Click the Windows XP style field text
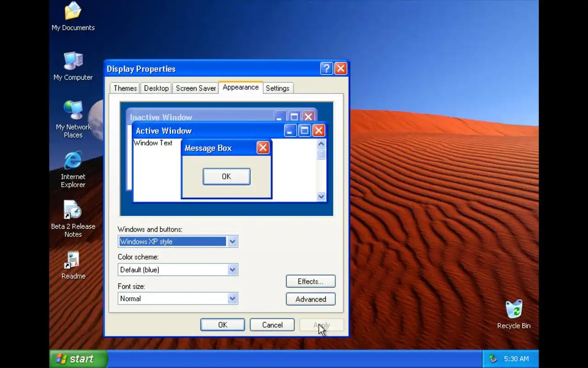Screen dimensions: 588x368 click(x=146, y=241)
